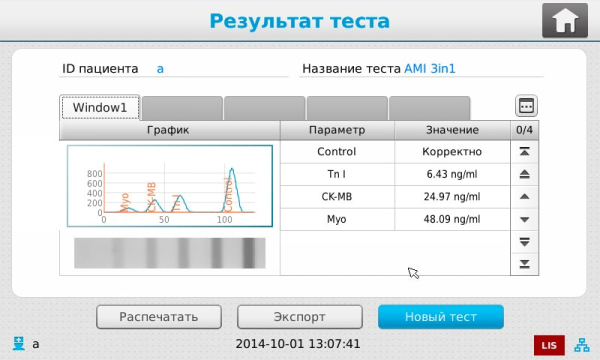Click the red LIS status icon
Viewport: 600px width, 360px height.
(549, 345)
